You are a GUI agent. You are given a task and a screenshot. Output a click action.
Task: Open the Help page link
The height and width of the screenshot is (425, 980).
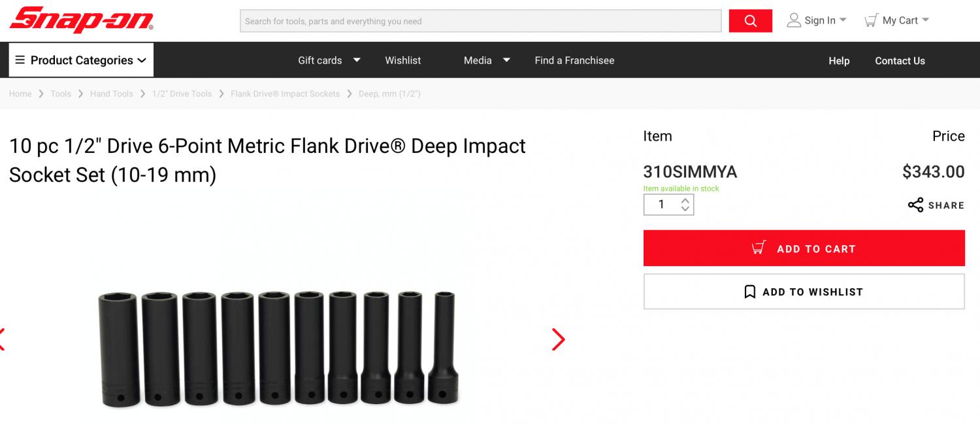click(839, 61)
